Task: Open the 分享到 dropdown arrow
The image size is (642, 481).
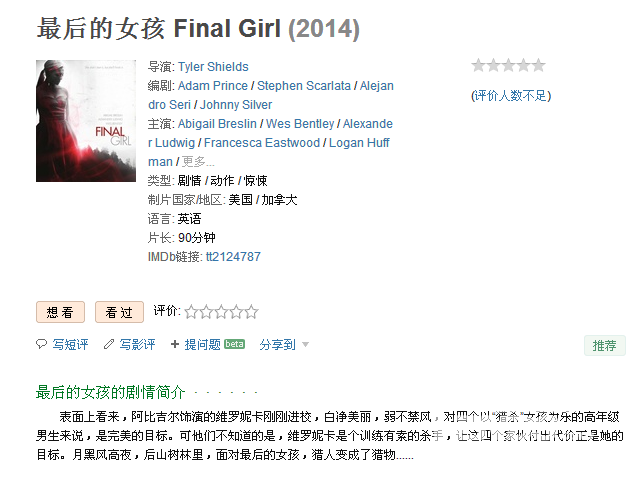Action: pyautogui.click(x=305, y=345)
